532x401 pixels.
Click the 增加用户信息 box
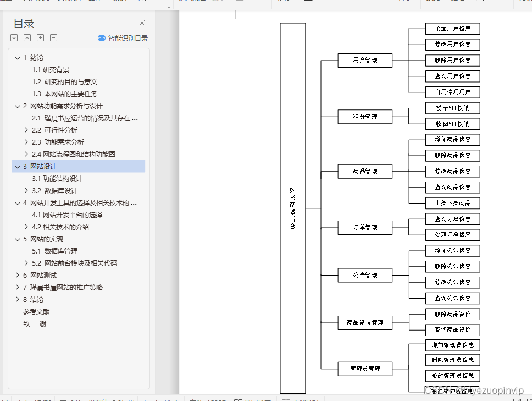coord(453,29)
